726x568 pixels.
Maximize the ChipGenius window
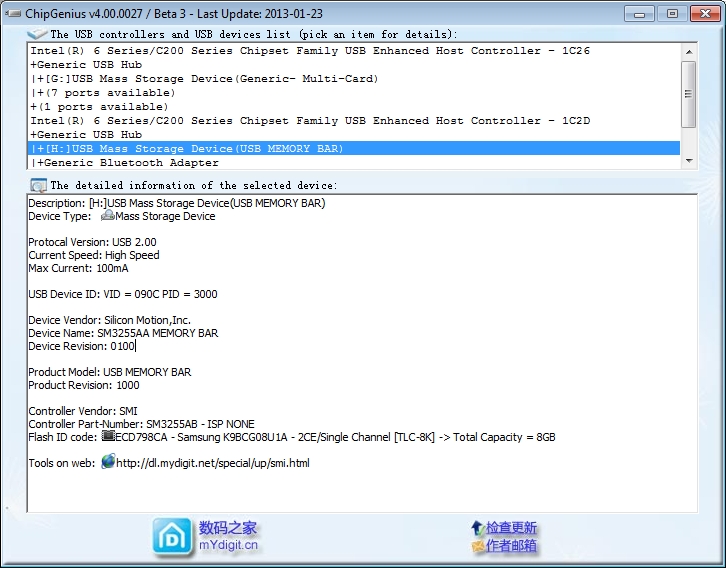(x=672, y=14)
